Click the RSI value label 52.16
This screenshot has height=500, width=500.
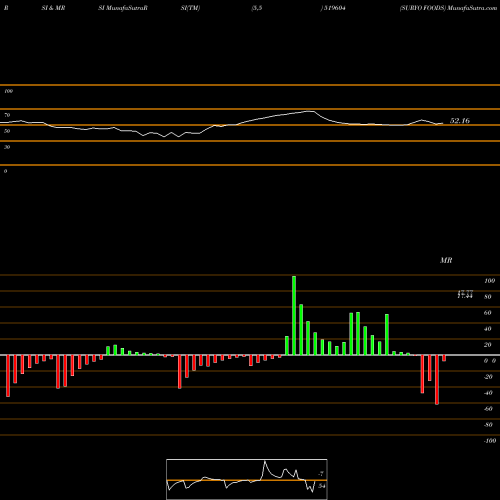click(x=460, y=121)
